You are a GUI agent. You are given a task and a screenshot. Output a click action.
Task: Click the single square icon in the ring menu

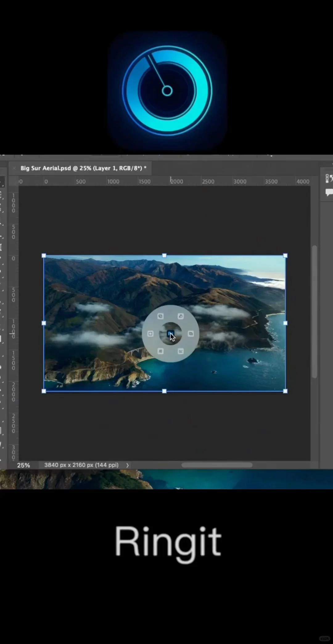(150, 334)
